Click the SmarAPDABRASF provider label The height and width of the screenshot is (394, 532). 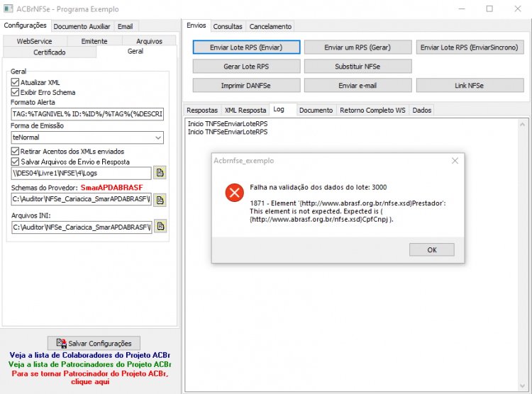click(112, 188)
